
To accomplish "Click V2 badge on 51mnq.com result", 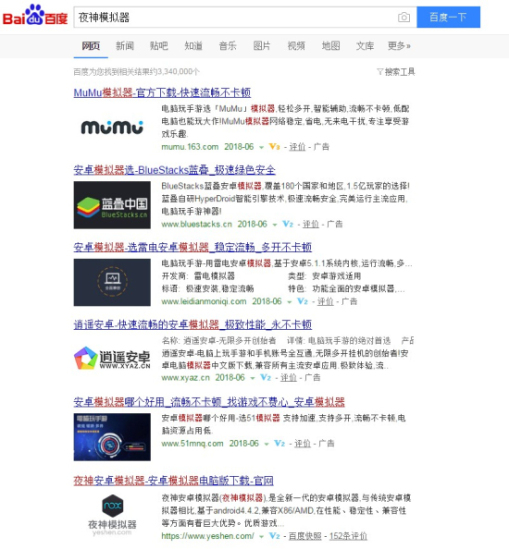I will pos(279,444).
